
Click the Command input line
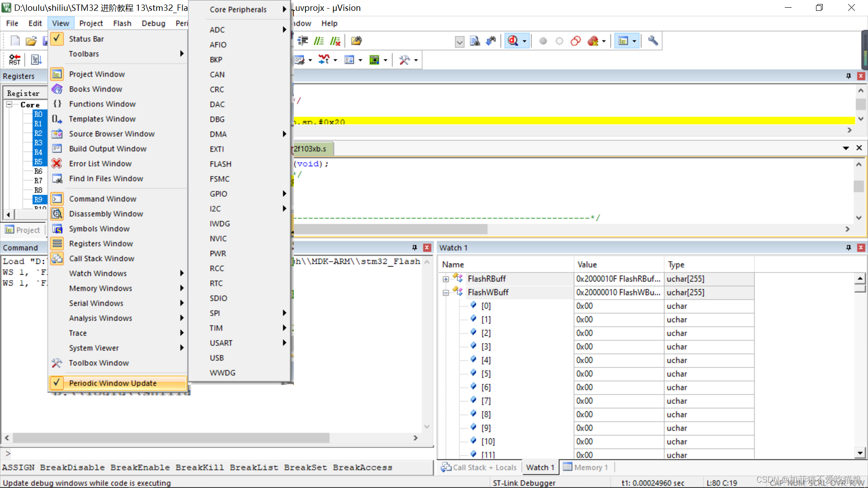tap(217, 453)
